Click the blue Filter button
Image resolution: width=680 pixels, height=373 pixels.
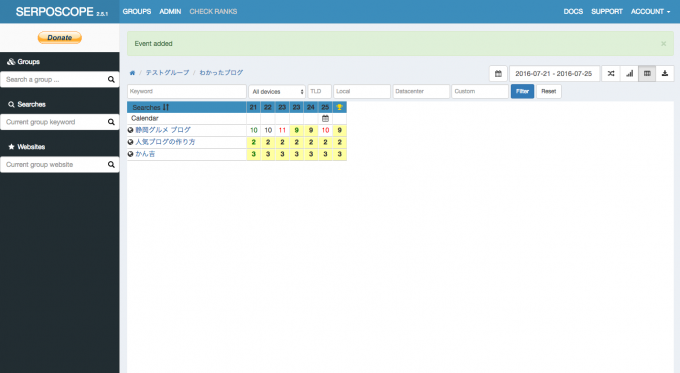pos(522,92)
